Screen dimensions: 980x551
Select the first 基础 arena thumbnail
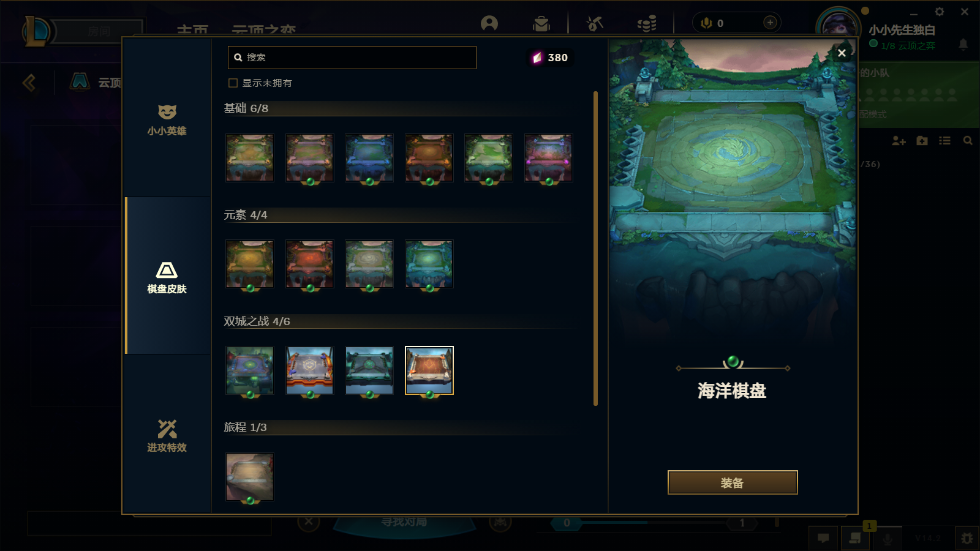pos(250,158)
